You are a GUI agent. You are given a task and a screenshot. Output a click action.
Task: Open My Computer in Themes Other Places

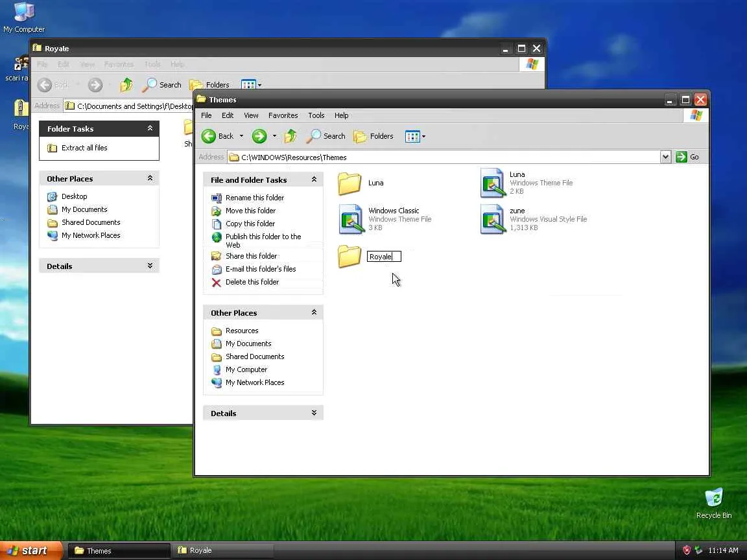(x=246, y=369)
